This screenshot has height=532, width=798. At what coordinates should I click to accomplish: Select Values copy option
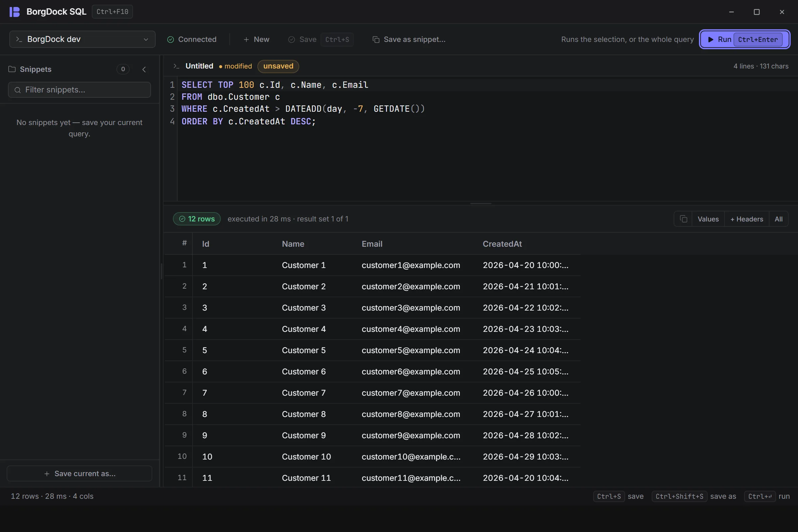click(x=708, y=219)
